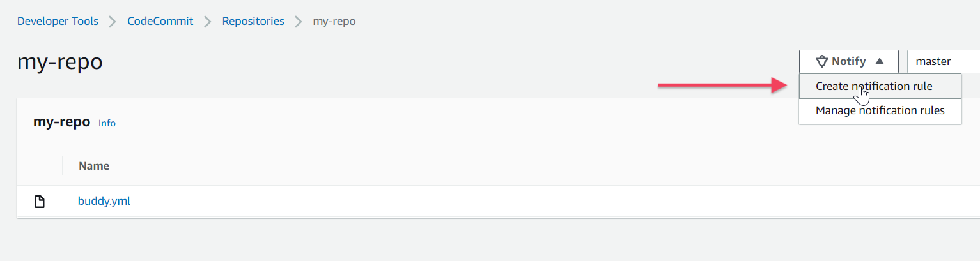
Task: Return to Repositories breadcrumb
Action: tap(253, 21)
